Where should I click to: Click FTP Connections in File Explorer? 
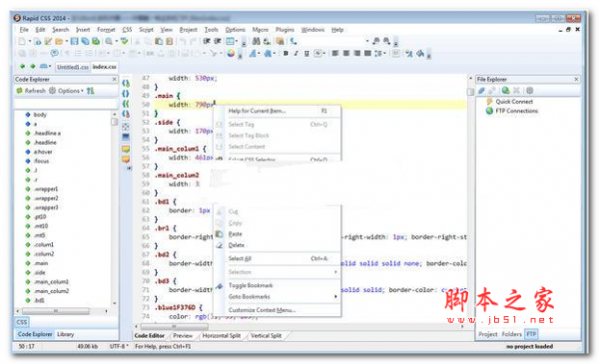point(516,111)
